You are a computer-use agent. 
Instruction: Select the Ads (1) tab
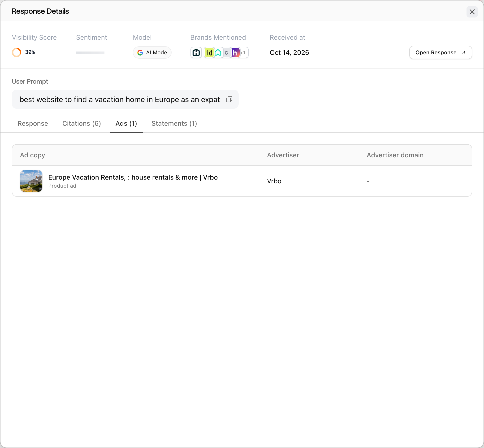[126, 123]
